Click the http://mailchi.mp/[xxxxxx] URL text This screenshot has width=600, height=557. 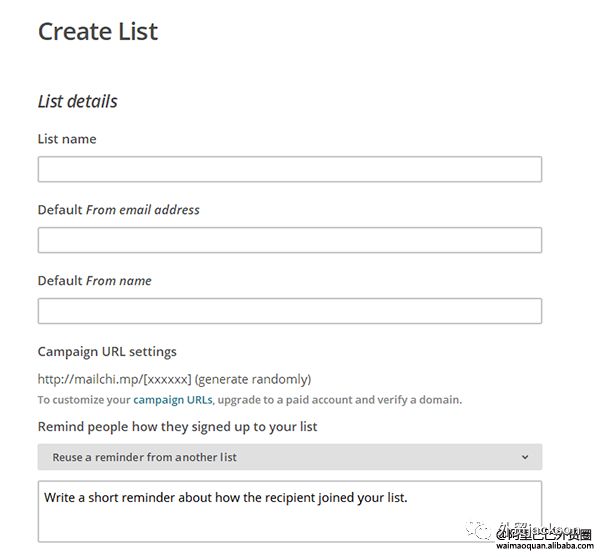[x=114, y=379]
